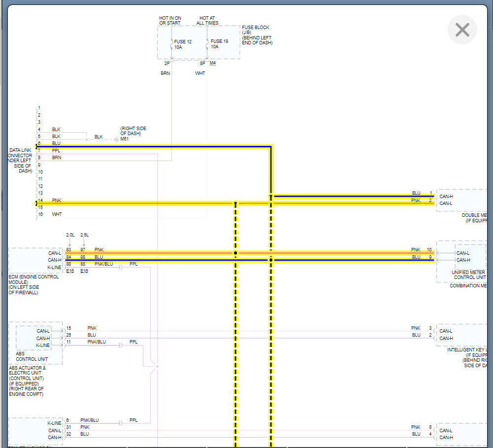Click the WHT label below fuse 8P
Screen dimensions: 493x448
coord(200,73)
